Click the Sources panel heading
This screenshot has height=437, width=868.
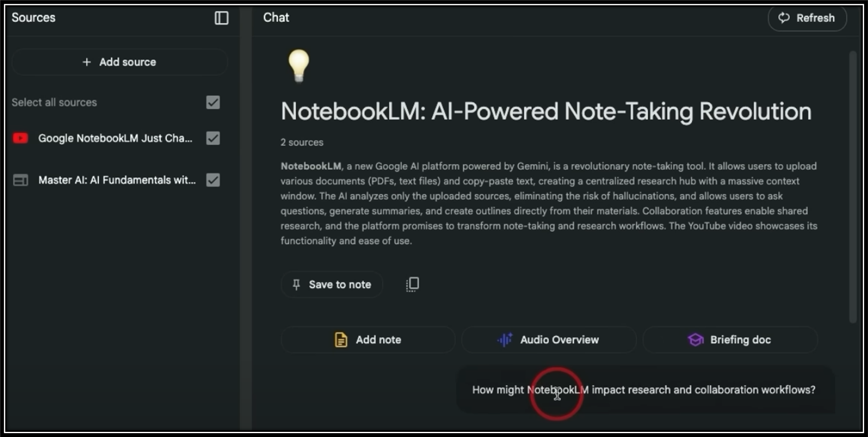click(x=33, y=18)
